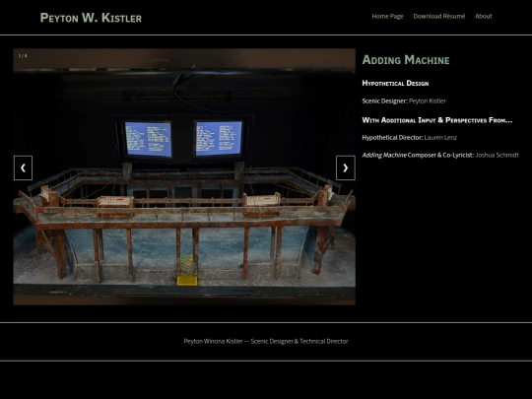Click the 1 / 4 slide counter
The width and height of the screenshot is (532, 399).
tap(23, 56)
